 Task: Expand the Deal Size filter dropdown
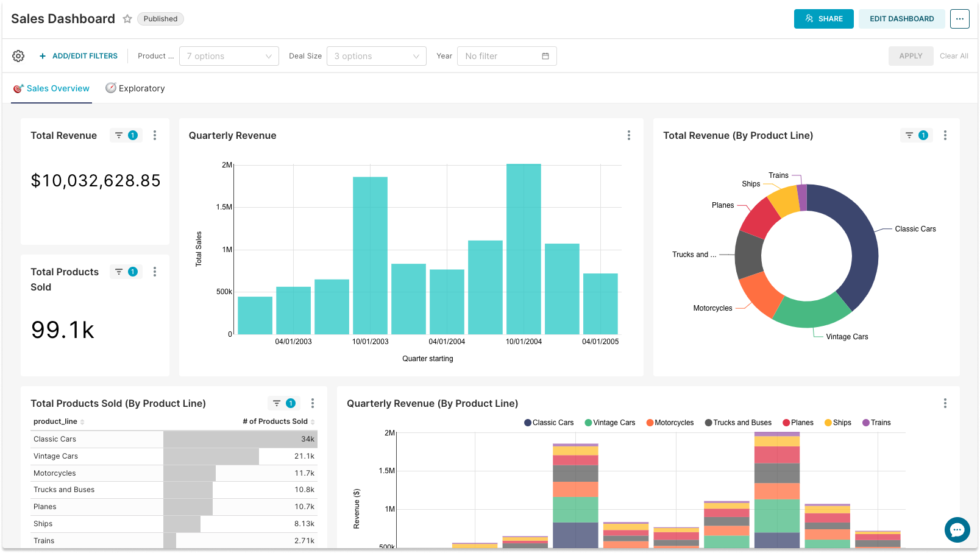coord(376,56)
